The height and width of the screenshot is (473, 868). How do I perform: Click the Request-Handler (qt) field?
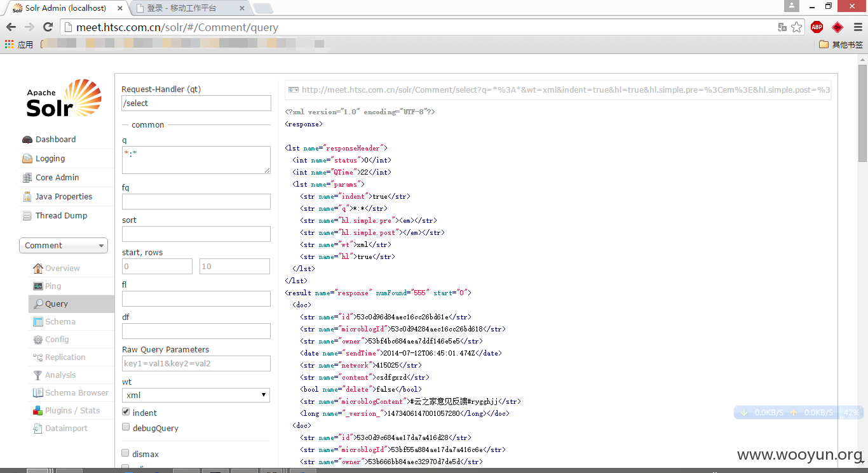pyautogui.click(x=196, y=103)
